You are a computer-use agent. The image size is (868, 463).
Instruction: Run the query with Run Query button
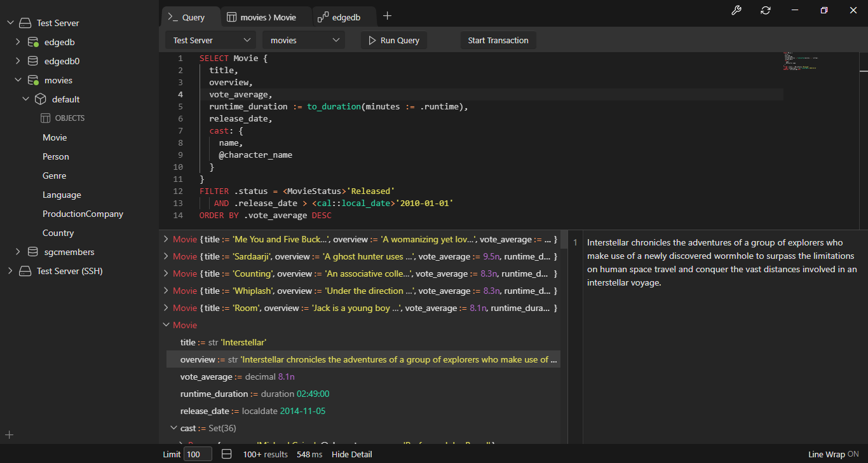tap(394, 40)
